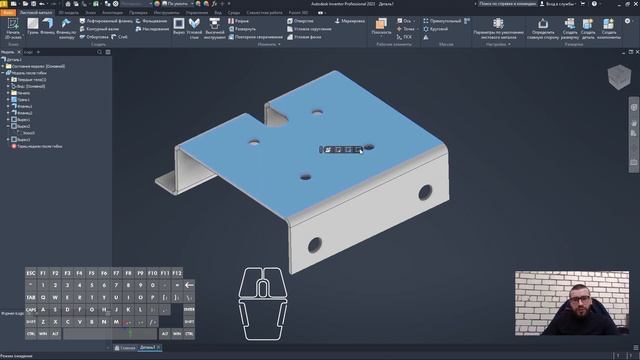
Task: Select the Разрыв (Rip) tool
Action: pyautogui.click(x=238, y=21)
